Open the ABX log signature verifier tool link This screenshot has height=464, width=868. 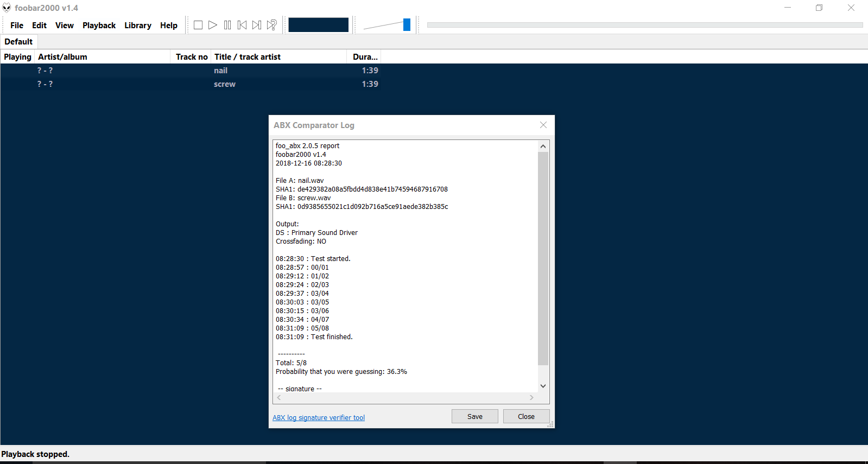[x=319, y=418]
